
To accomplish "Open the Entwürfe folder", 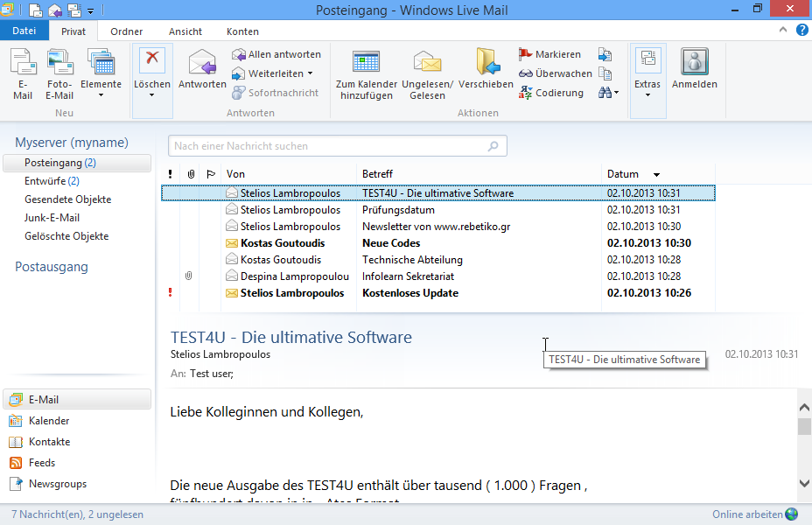I will pyautogui.click(x=52, y=181).
